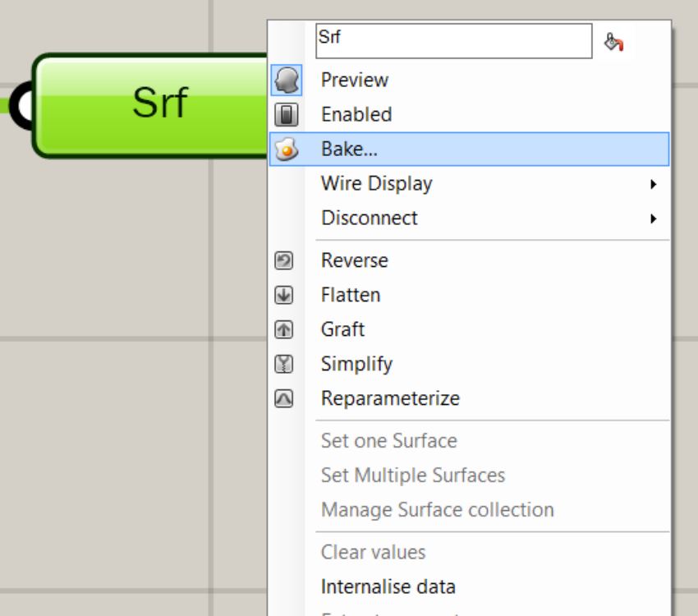Open the Wire Display submenu
Viewport: 698px width, 616px height.
click(x=377, y=184)
